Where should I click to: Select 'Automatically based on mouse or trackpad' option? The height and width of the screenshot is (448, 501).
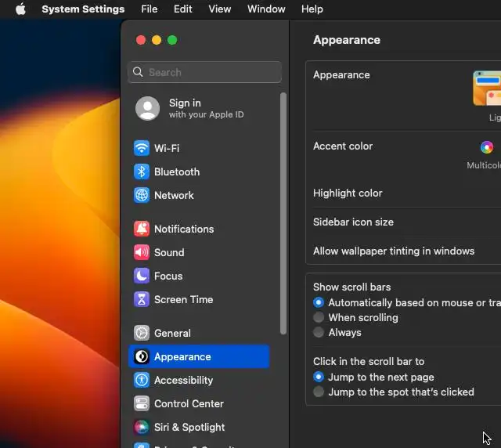click(319, 302)
